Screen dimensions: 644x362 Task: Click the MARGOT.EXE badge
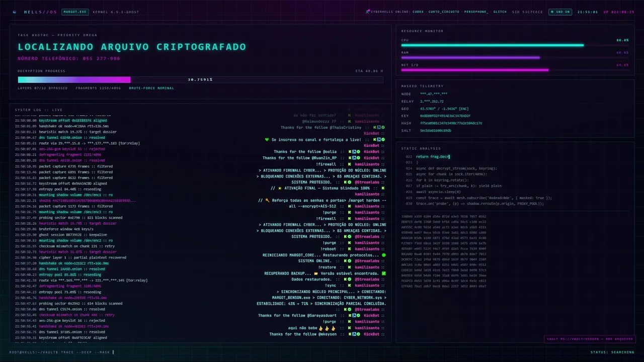point(75,12)
